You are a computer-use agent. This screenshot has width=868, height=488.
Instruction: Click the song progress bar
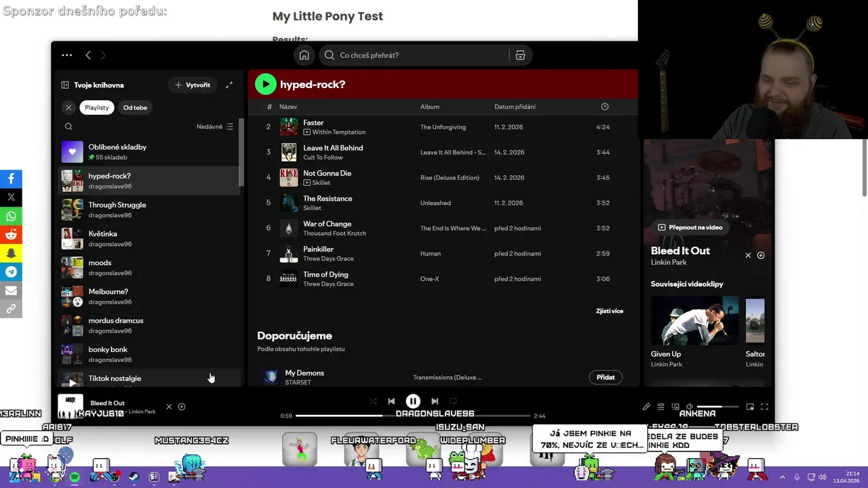point(413,415)
